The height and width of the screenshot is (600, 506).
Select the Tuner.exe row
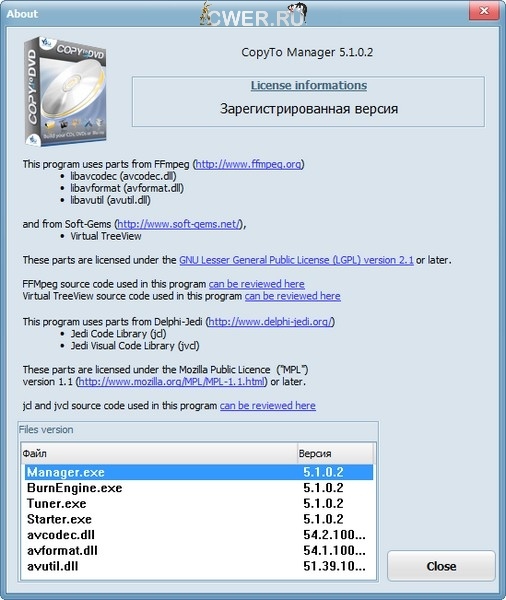[199, 504]
